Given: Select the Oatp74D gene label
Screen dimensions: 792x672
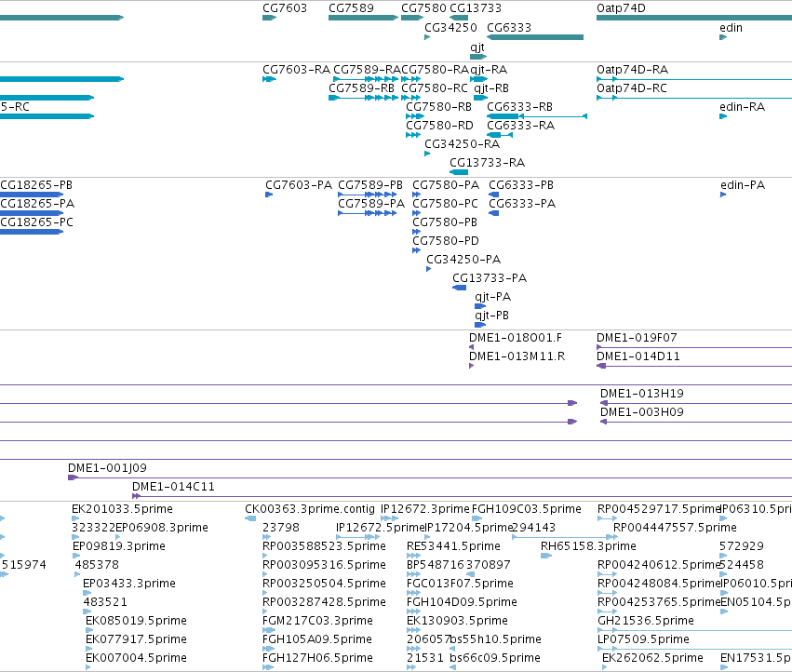Looking at the screenshot, I should [621, 8].
